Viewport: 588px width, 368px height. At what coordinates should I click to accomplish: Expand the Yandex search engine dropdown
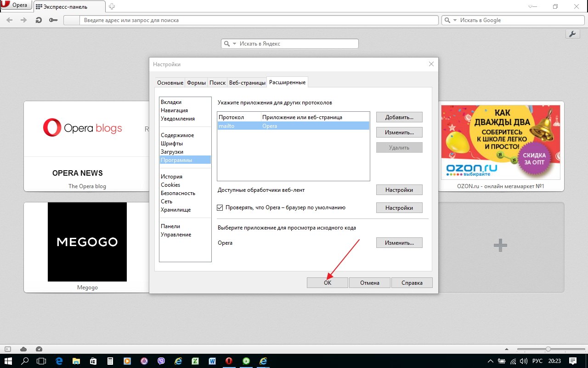[x=234, y=44]
